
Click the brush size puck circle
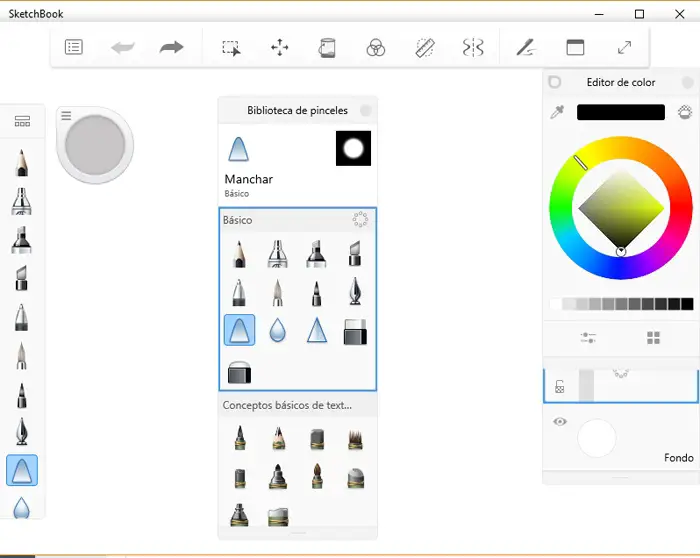pos(95,145)
